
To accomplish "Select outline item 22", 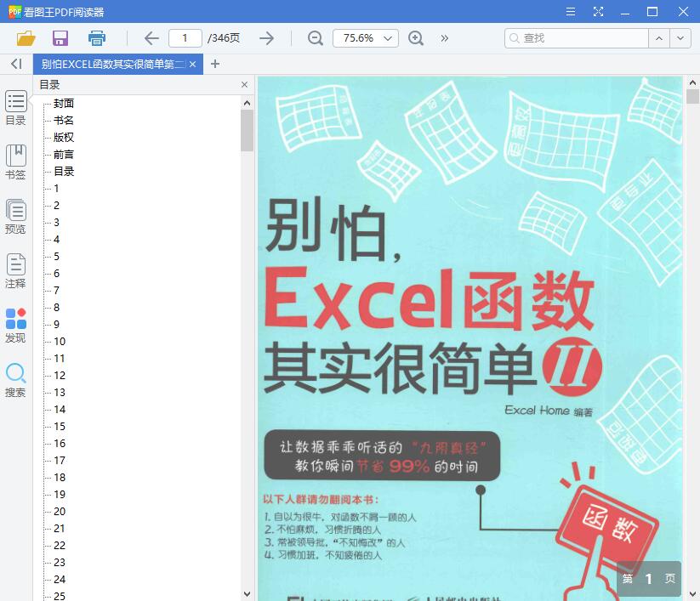I will [x=60, y=545].
